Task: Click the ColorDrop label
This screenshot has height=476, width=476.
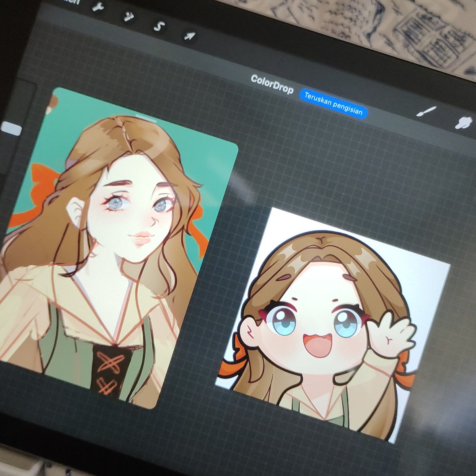Action: 272,84
